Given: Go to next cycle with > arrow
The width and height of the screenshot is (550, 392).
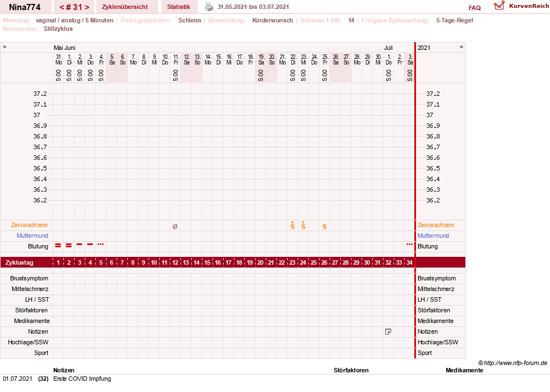Looking at the screenshot, I should click(87, 7).
